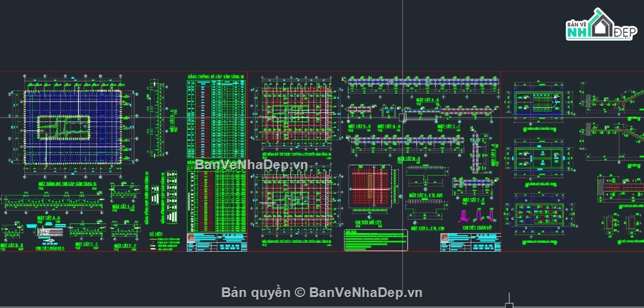Click the 'BẢNG THỐNG KÊ CÁP SÀN TẦNG 16' heading

tap(216, 77)
